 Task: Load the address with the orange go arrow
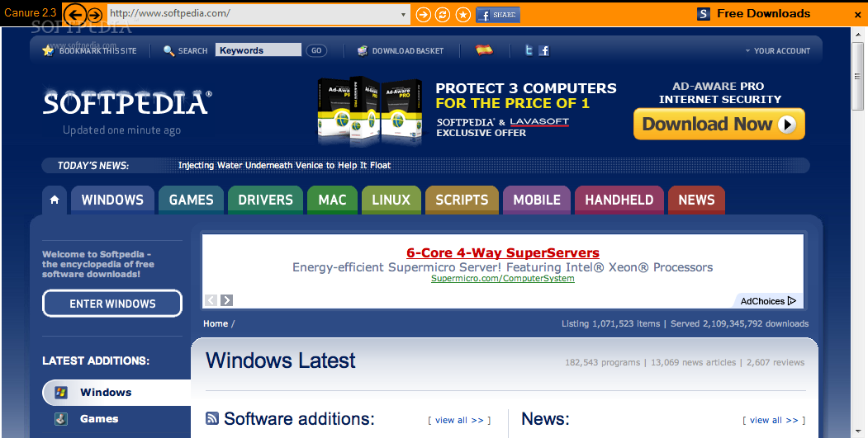423,14
